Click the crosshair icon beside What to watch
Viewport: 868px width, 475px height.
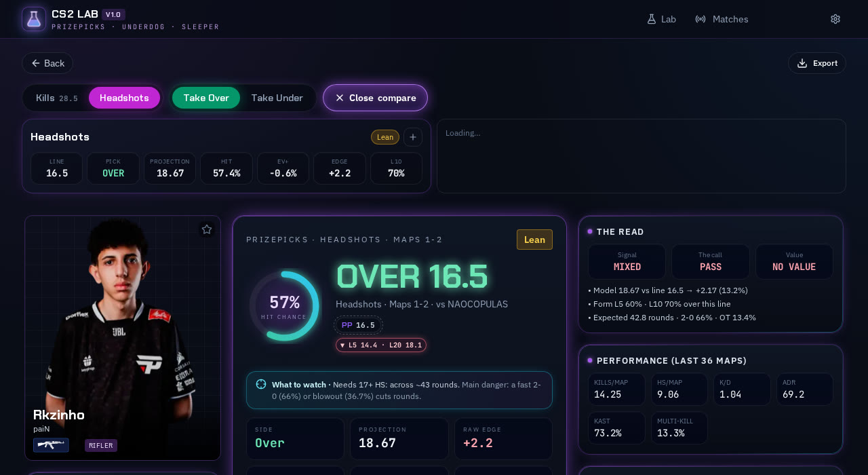tap(261, 384)
